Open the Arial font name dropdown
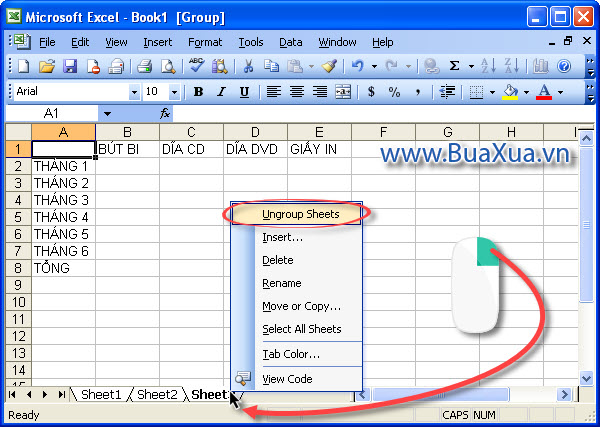 pos(134,92)
